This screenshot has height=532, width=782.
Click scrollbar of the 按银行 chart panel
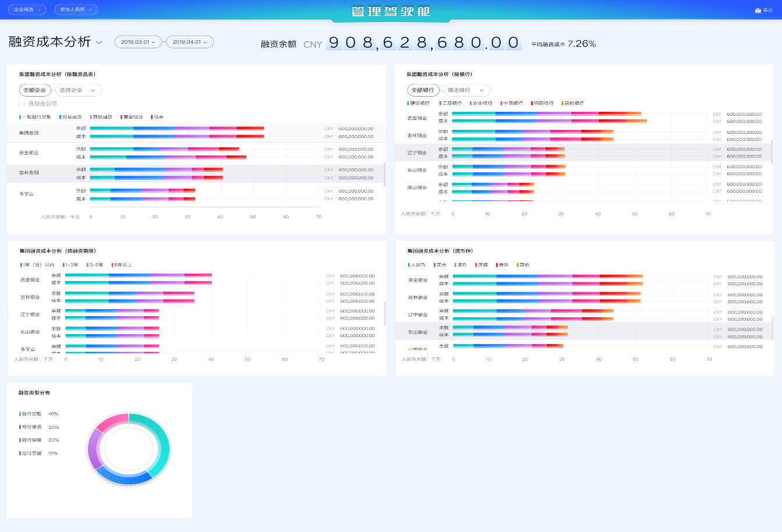[772, 152]
